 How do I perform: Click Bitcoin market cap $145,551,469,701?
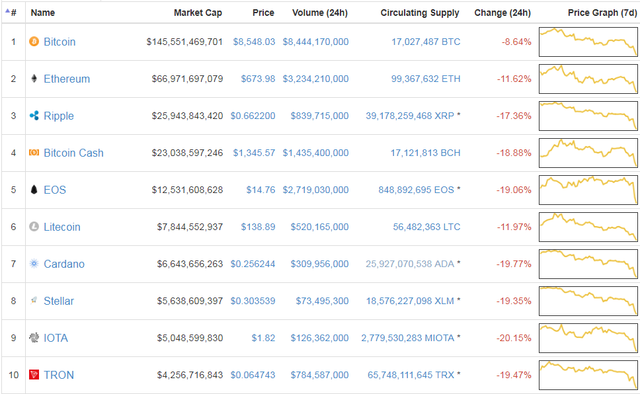click(184, 42)
